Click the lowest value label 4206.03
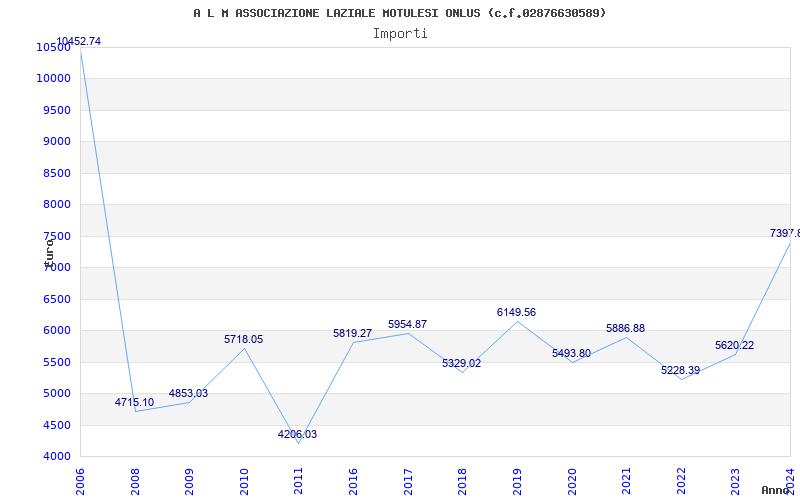Viewport: 800px width, 500px height. 297,435
